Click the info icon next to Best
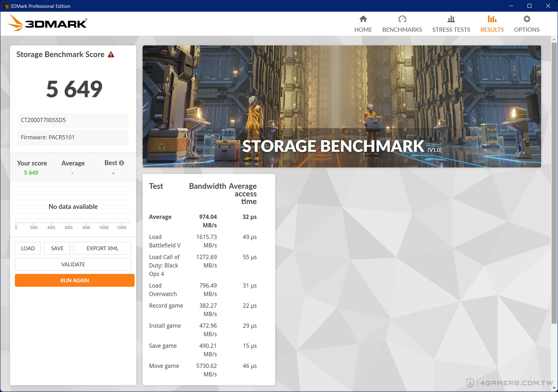 (x=122, y=163)
